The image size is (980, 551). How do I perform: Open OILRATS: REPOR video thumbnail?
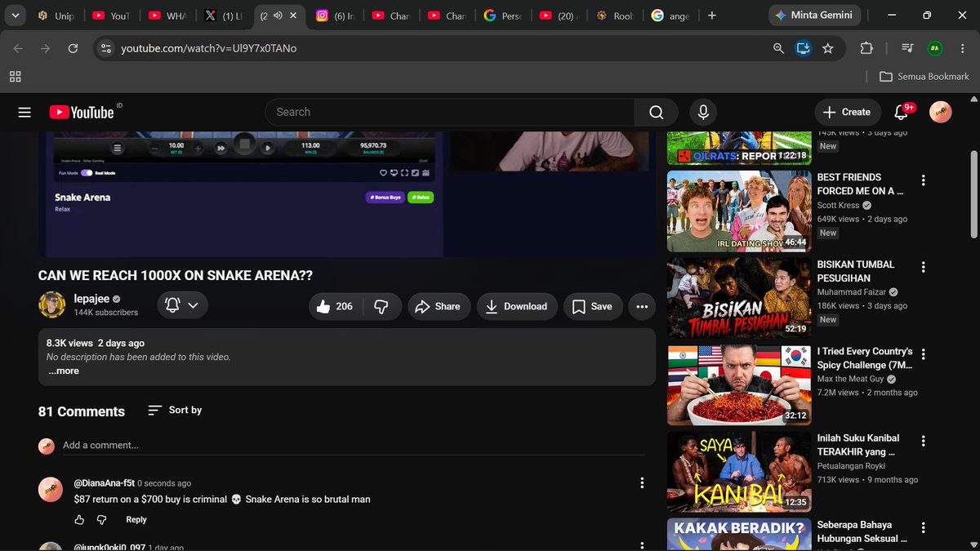click(739, 148)
